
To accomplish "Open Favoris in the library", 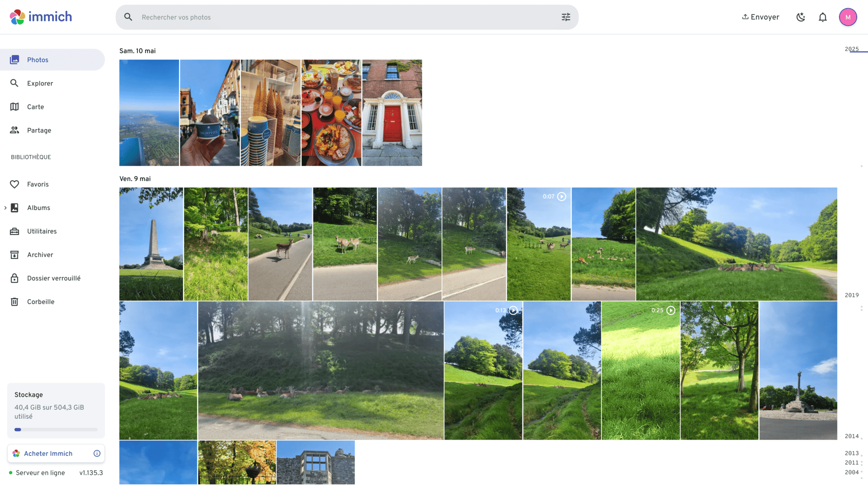I will coord(38,184).
